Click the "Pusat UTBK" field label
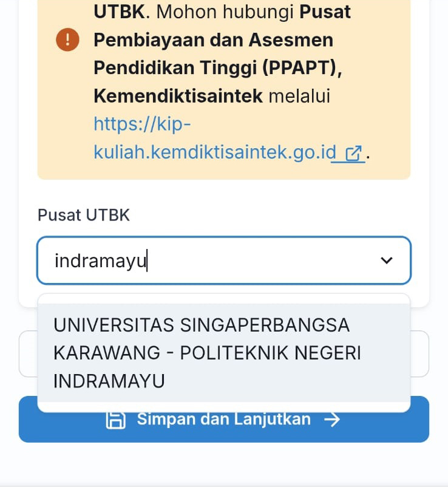Screen dimensions: 448x487 (x=84, y=215)
